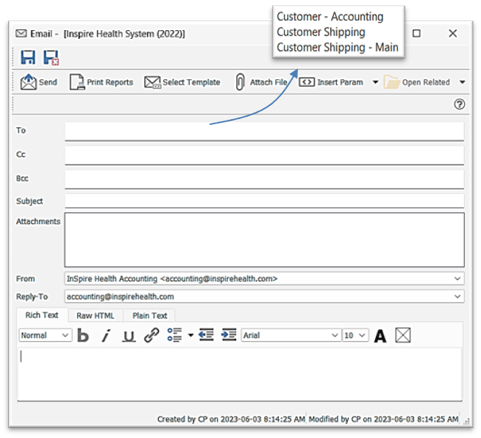Open the font color picker A icon
This screenshot has height=438, width=481.
380,336
